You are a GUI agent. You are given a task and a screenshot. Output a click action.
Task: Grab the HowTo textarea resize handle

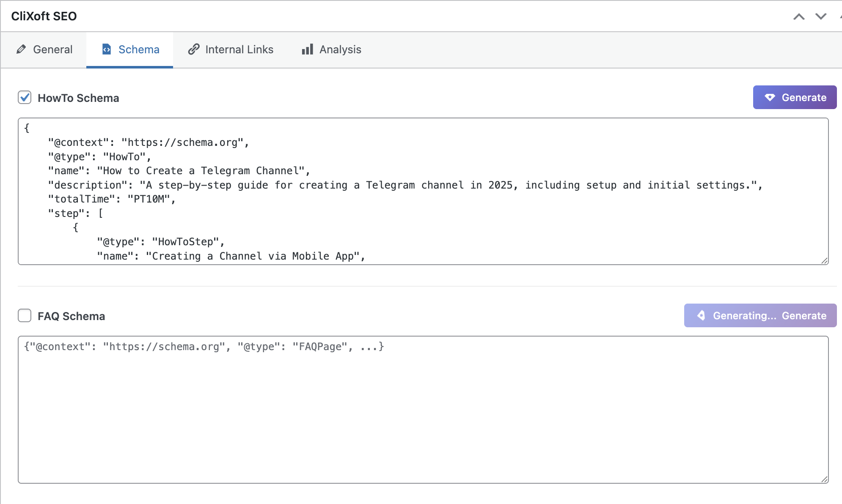[824, 261]
